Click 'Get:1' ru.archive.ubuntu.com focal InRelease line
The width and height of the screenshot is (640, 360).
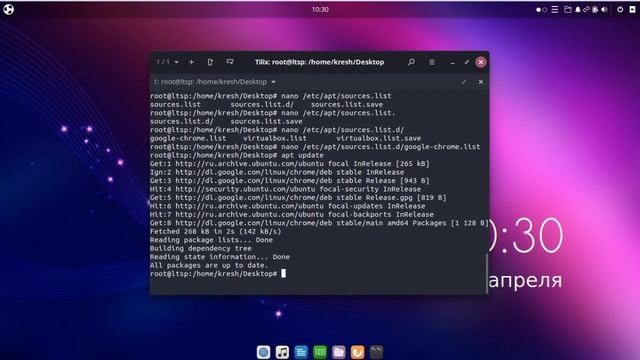[x=289, y=164]
